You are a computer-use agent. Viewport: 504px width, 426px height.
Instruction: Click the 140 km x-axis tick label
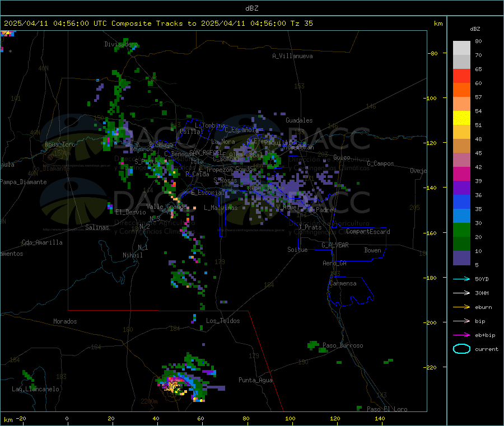[380, 418]
